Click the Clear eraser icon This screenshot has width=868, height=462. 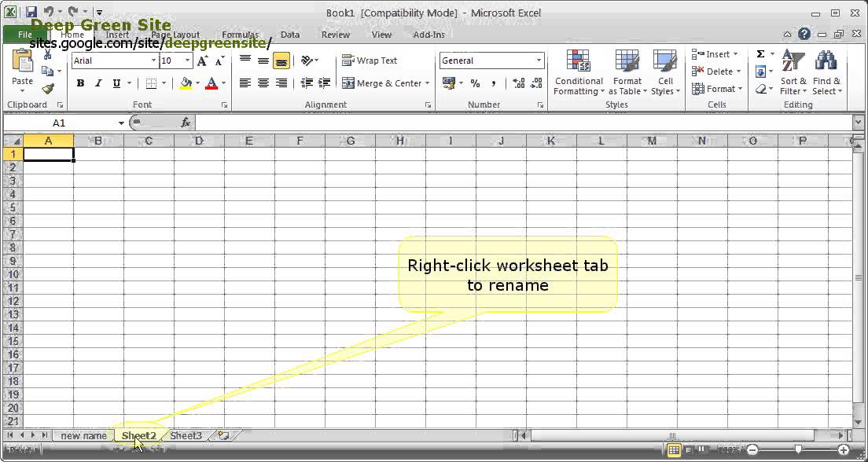761,89
